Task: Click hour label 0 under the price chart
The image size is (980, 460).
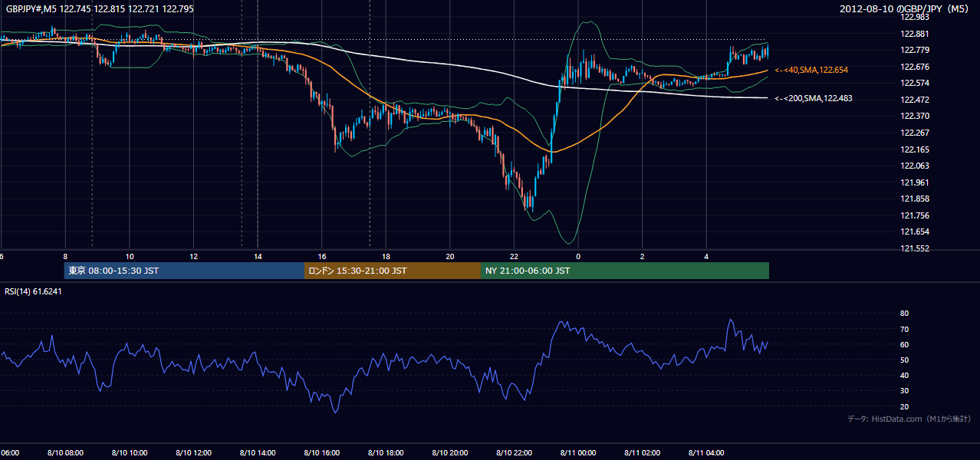Action: tap(578, 256)
